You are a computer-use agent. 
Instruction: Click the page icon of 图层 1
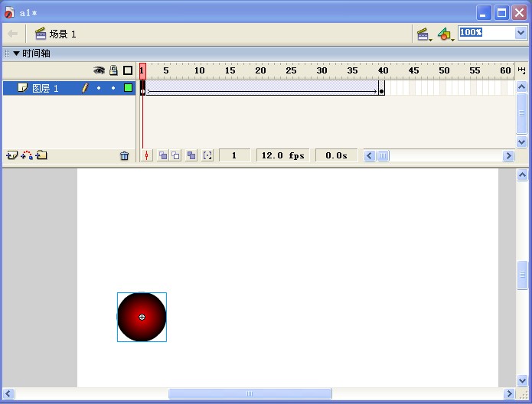click(x=22, y=88)
